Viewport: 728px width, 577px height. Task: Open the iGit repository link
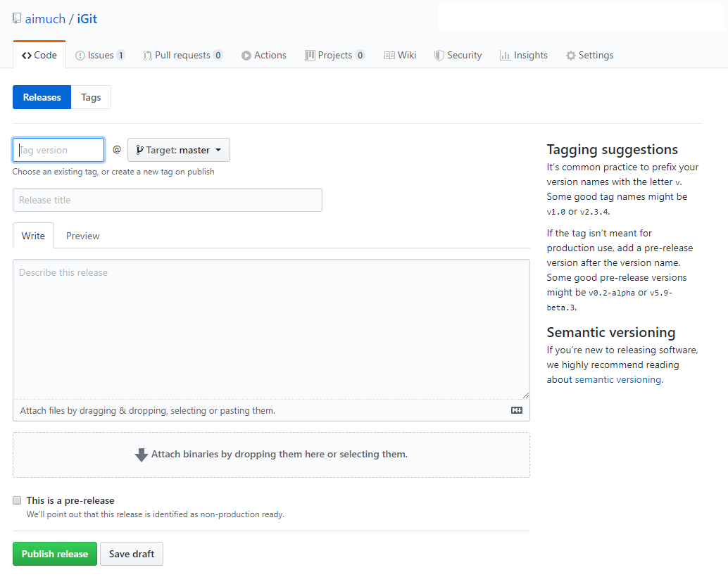click(x=87, y=19)
